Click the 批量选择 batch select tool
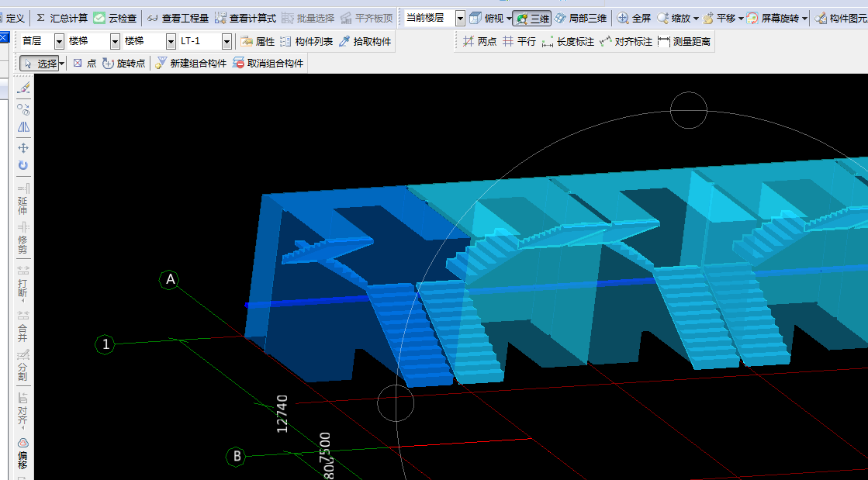Viewport: 868px width, 480px height. coord(308,19)
